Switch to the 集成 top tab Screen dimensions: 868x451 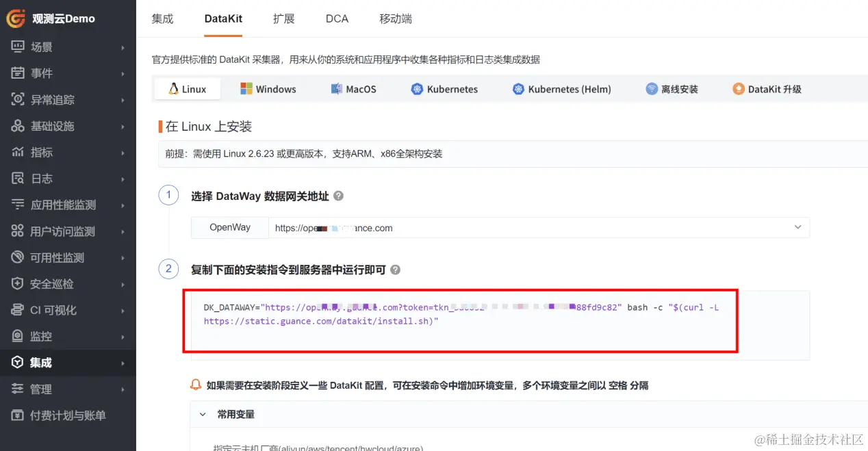163,18
